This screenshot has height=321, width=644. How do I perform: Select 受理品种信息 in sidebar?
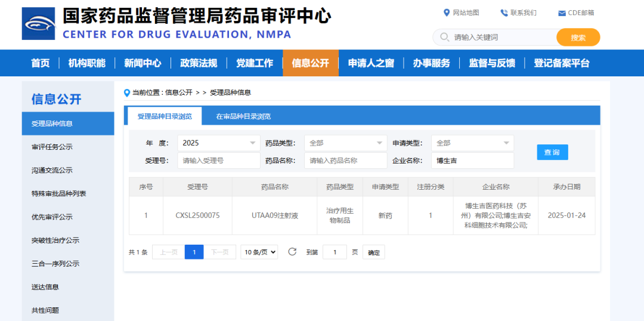(68, 124)
